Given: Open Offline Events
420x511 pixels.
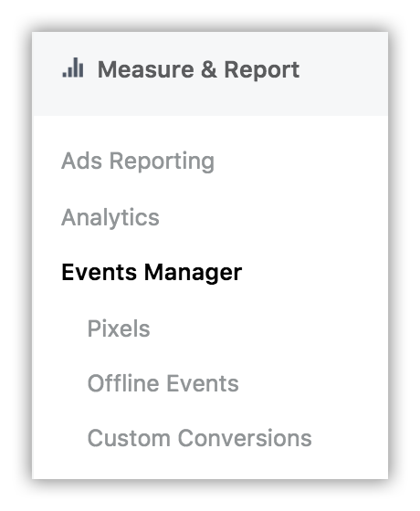Looking at the screenshot, I should pos(163,383).
